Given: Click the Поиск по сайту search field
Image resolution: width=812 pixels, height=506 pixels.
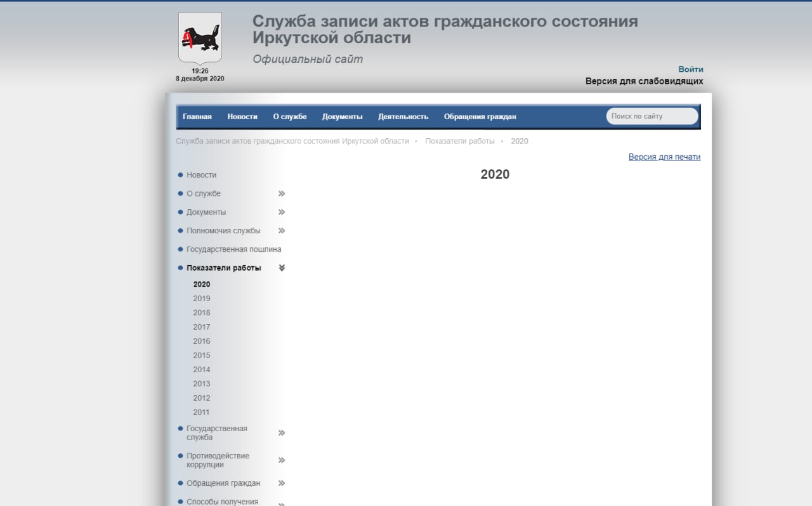Looking at the screenshot, I should (652, 116).
